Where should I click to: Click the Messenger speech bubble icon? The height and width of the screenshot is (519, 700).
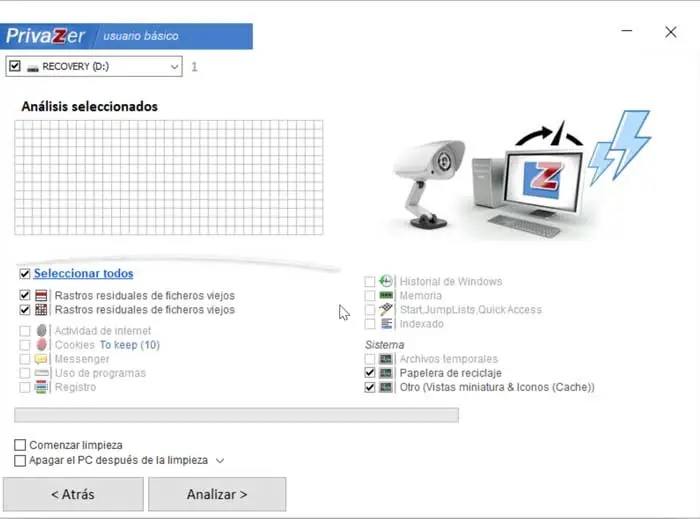click(41, 359)
